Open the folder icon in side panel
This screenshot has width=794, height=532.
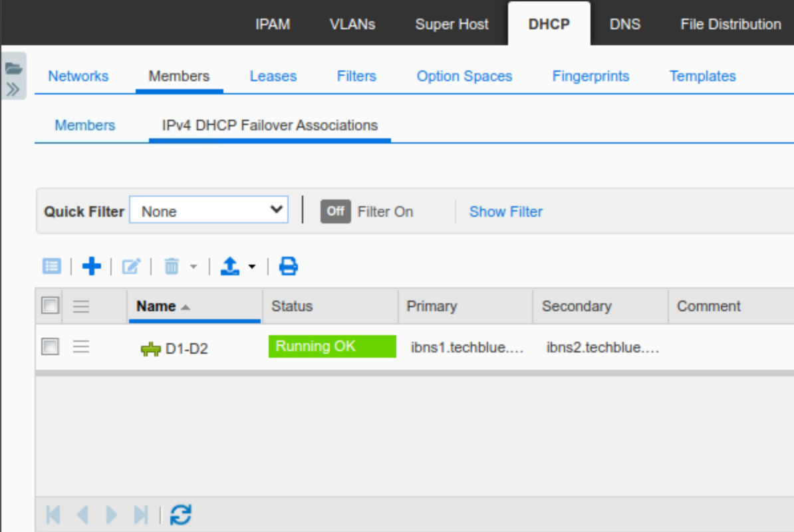(14, 68)
